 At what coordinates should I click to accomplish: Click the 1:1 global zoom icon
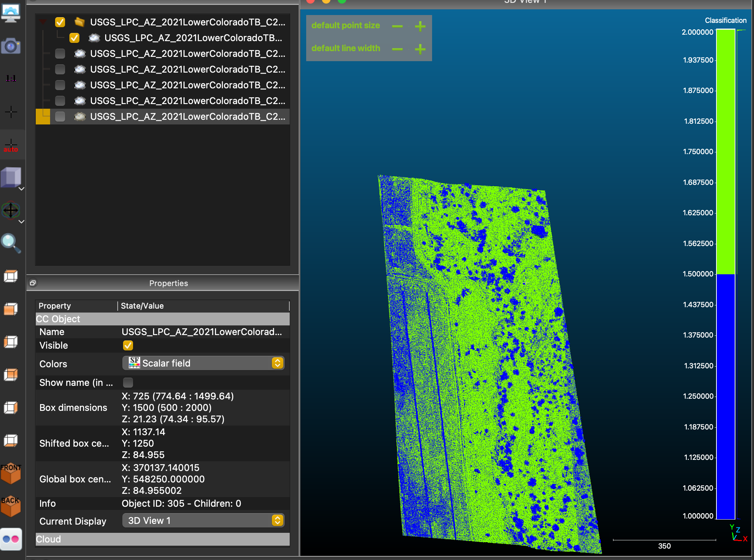point(11,78)
